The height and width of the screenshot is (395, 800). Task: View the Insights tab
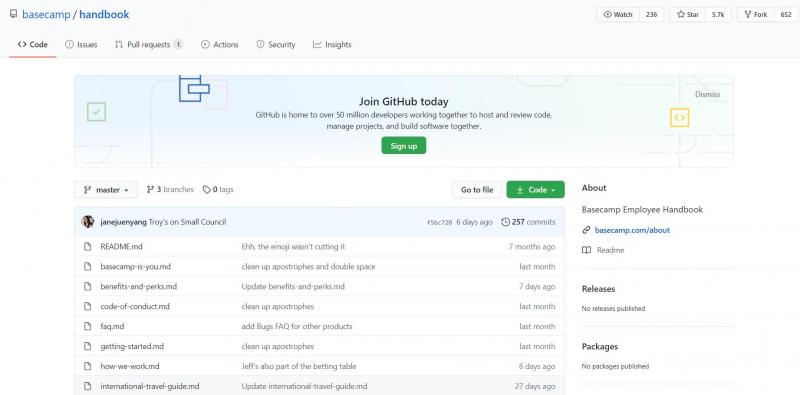point(332,44)
